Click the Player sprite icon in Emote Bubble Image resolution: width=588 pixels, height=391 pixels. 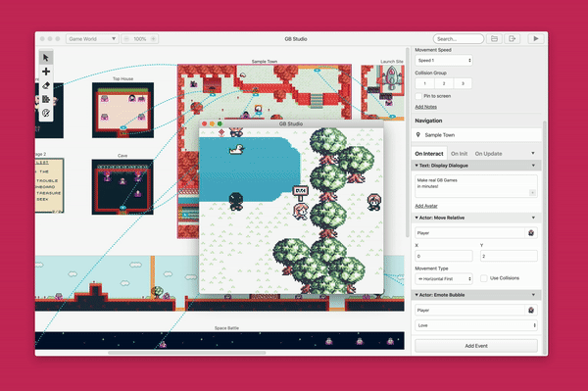click(531, 310)
